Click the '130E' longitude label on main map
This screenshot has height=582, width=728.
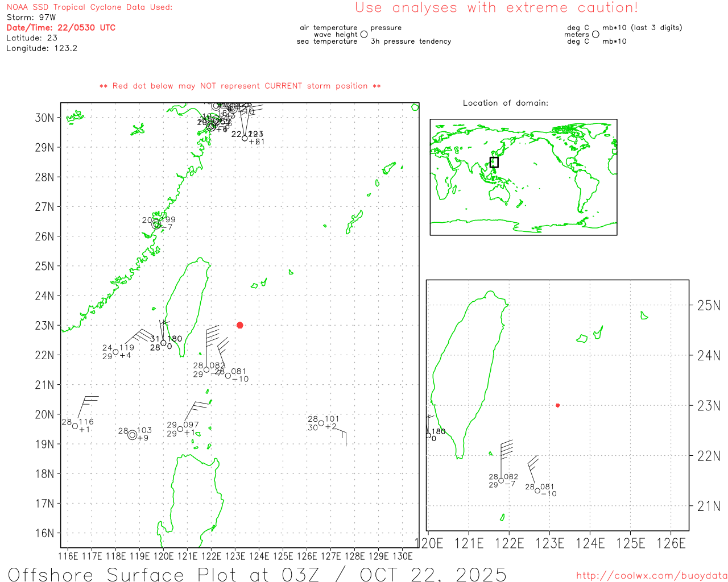coord(402,556)
